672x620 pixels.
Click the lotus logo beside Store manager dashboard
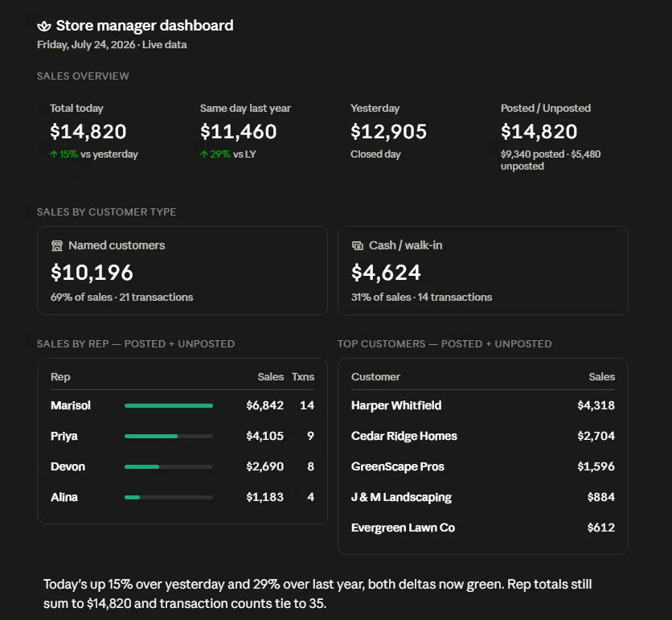pyautogui.click(x=44, y=27)
